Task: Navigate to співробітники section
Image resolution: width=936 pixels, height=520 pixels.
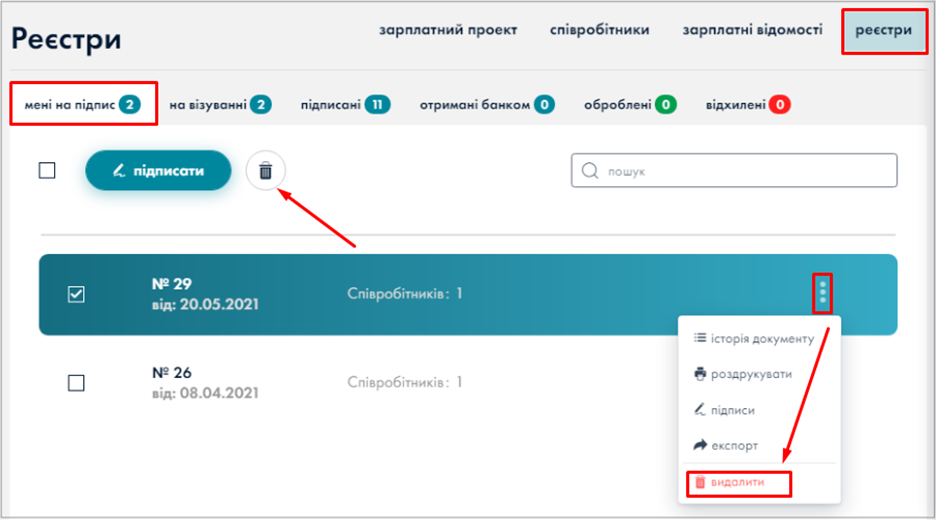Action: pos(599,30)
